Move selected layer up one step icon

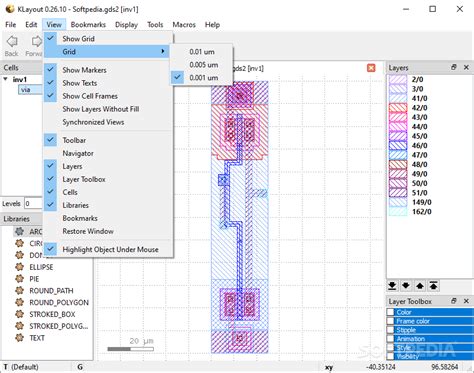pyautogui.click(x=420, y=286)
